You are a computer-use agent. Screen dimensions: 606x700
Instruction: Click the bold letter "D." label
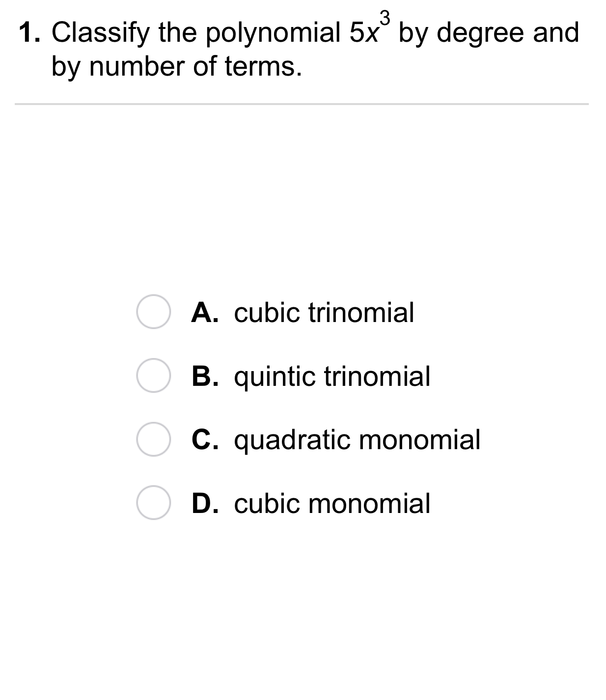pyautogui.click(x=205, y=503)
